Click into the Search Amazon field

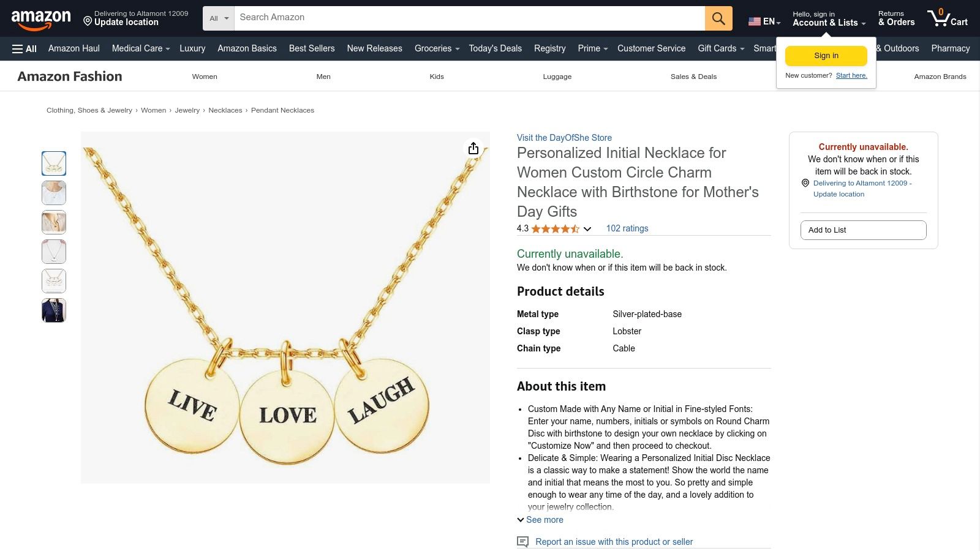(469, 18)
